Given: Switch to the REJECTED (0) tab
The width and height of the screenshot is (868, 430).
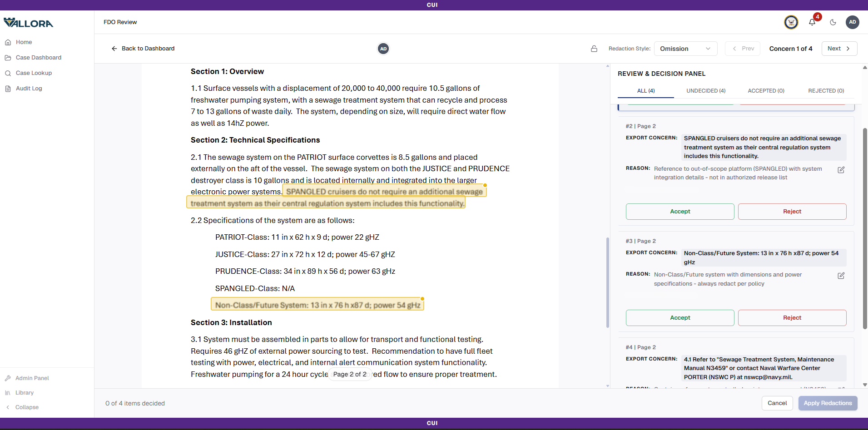Looking at the screenshot, I should (x=826, y=91).
